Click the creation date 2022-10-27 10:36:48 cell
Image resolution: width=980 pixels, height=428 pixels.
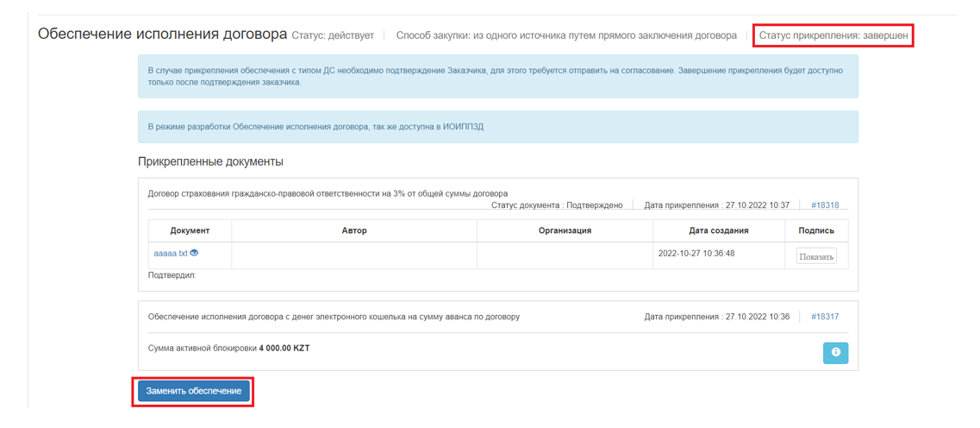pos(696,254)
